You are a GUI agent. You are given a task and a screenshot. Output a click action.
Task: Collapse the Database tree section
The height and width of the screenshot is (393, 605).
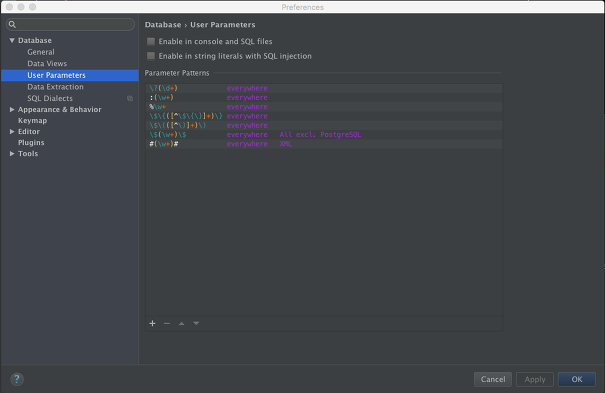pyautogui.click(x=12, y=40)
